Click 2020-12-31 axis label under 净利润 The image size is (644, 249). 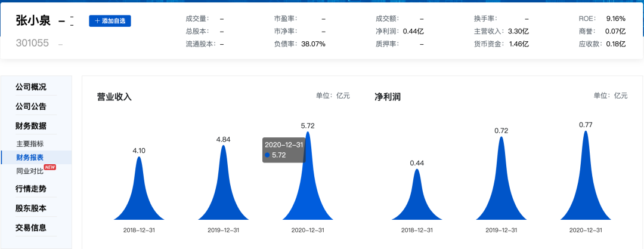click(x=586, y=230)
